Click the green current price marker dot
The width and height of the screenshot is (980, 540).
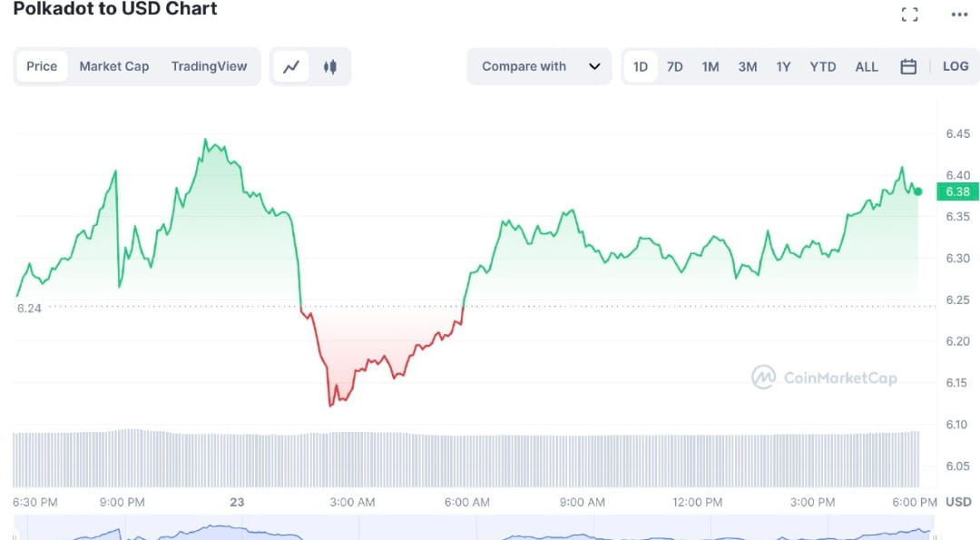pos(916,191)
